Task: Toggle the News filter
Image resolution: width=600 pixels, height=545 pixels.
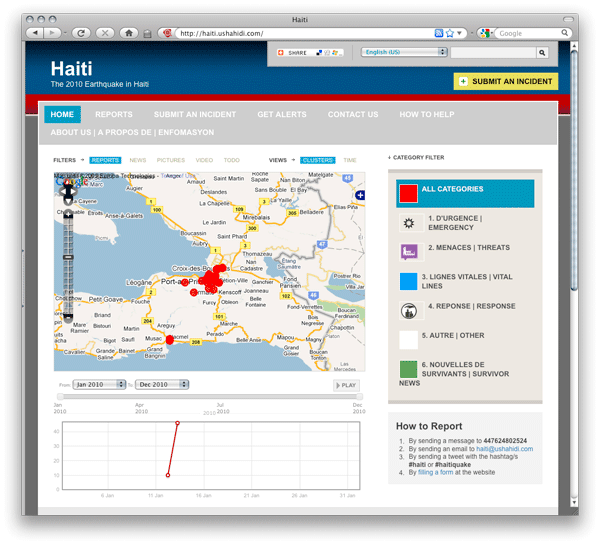Action: (138, 160)
